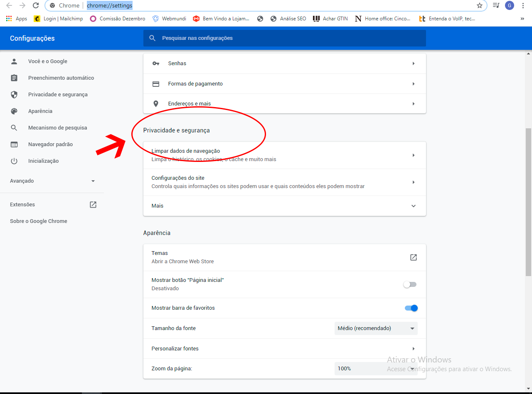Open the profile avatar G icon
The width and height of the screenshot is (532, 394).
509,6
